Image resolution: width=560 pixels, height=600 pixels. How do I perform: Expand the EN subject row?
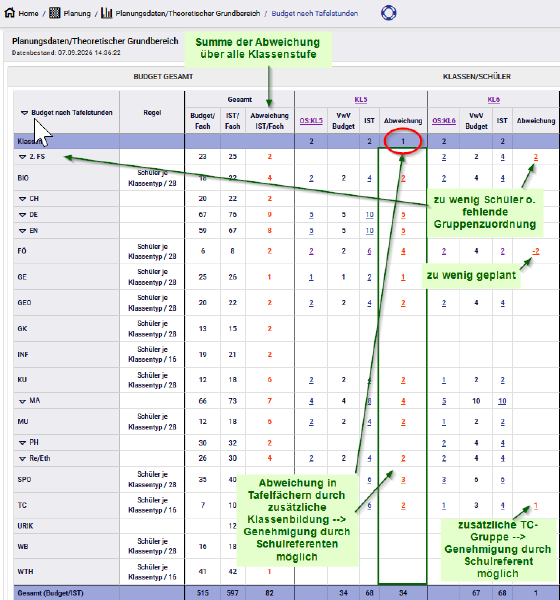[22, 231]
